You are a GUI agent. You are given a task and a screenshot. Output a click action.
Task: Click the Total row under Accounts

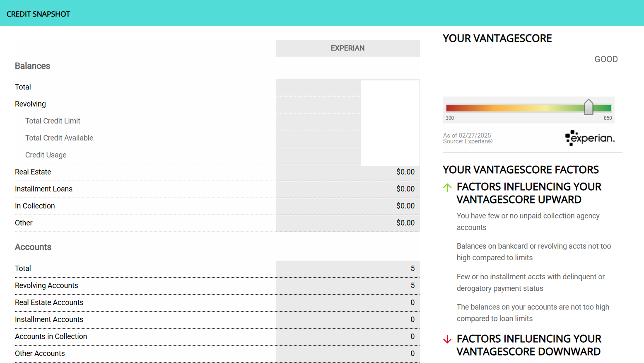(217, 269)
